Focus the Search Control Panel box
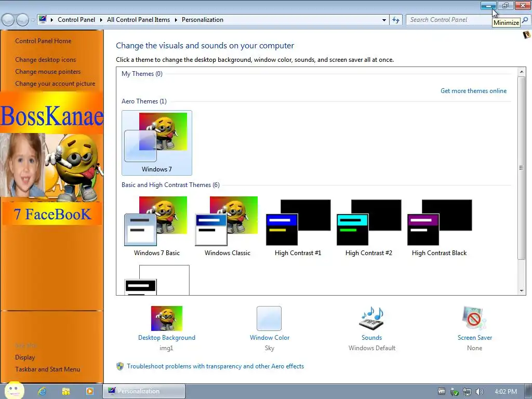The image size is (532, 399). pos(448,20)
